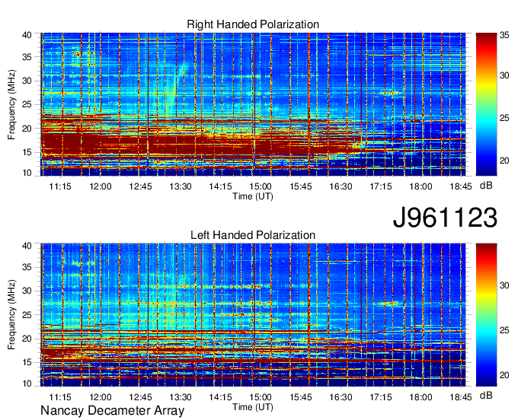Click 18:00 time tick under Right Handed plot
This screenshot has height=420, width=518.
tap(420, 186)
